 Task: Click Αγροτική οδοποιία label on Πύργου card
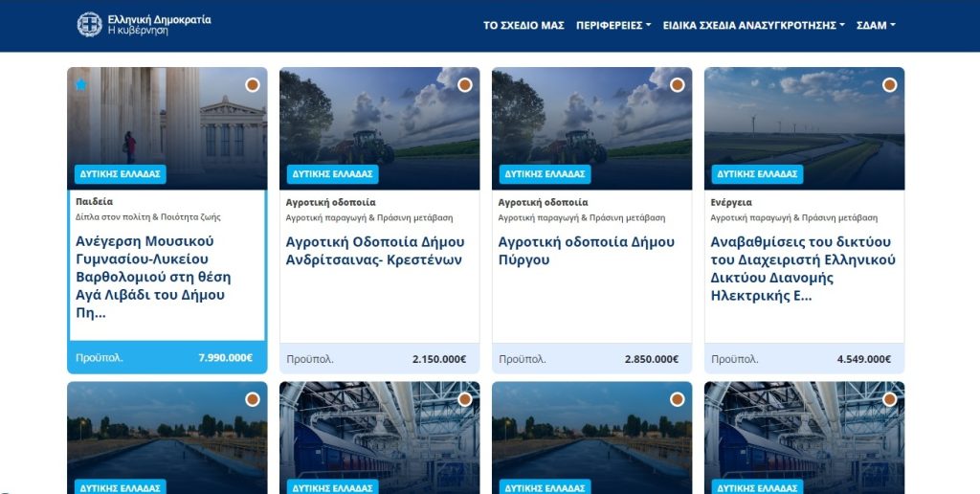pos(544,203)
